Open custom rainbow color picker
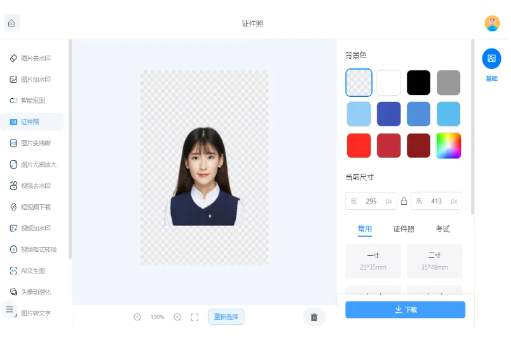This screenshot has height=362, width=511. [x=449, y=146]
